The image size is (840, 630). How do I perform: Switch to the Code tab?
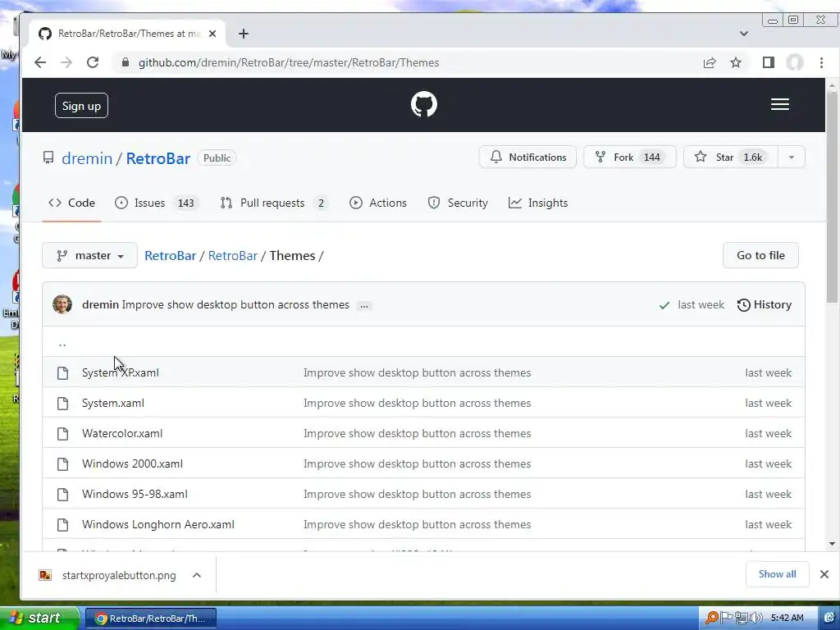click(x=72, y=203)
